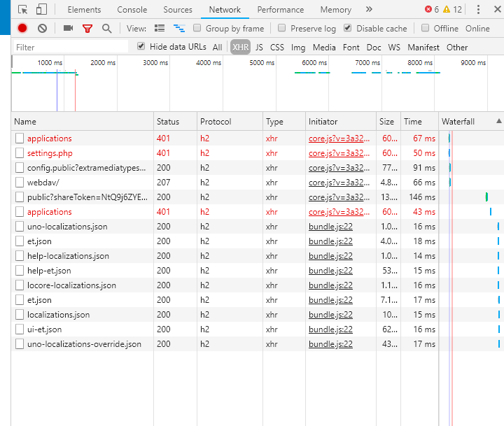This screenshot has width=504, height=426.
Task: Sort by Waterfall column arrow
Action: coord(498,121)
